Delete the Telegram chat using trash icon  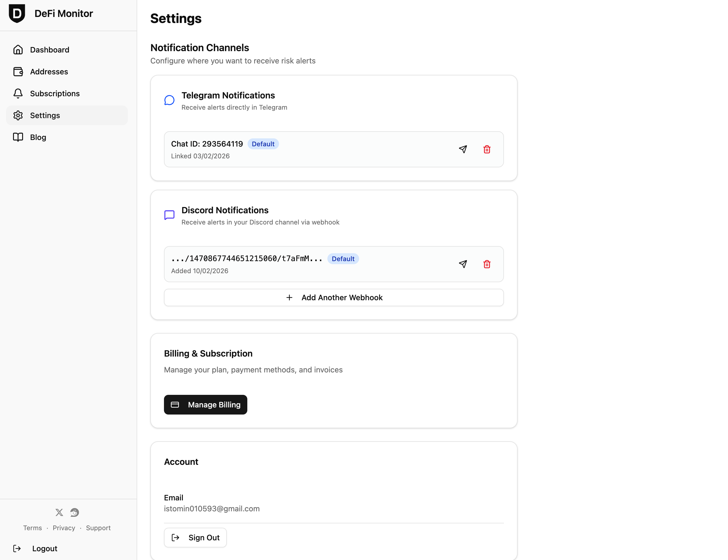point(487,149)
